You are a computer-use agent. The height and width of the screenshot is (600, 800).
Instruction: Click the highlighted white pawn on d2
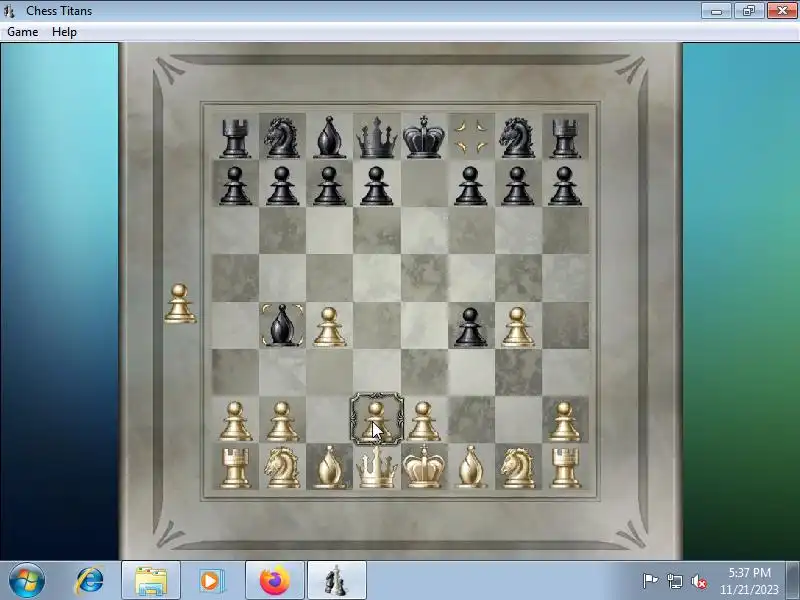(x=377, y=419)
